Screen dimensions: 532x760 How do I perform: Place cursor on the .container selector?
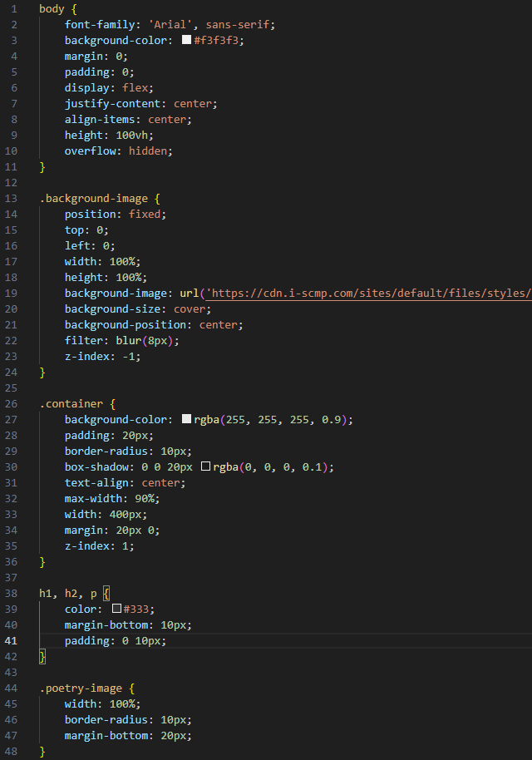(x=71, y=404)
